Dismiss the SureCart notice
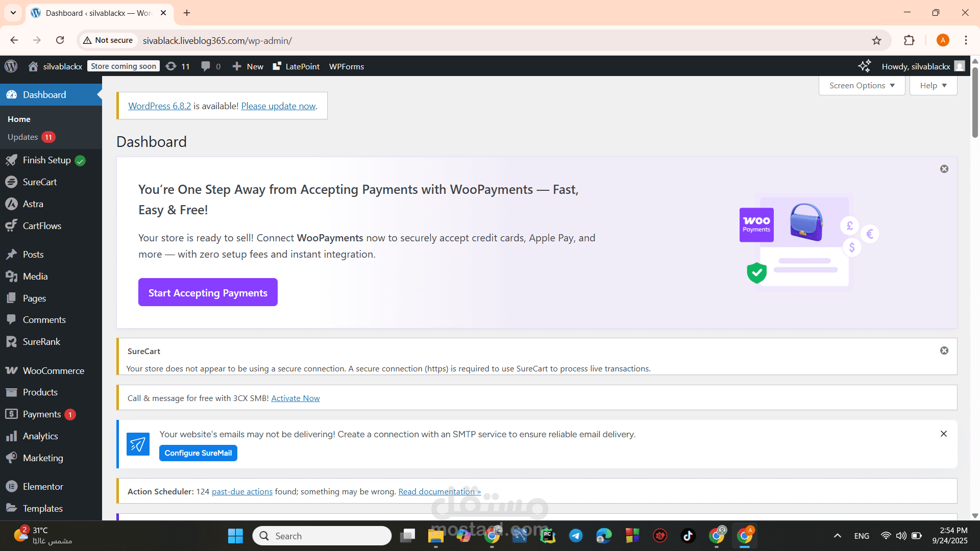The height and width of the screenshot is (551, 980). pyautogui.click(x=944, y=350)
